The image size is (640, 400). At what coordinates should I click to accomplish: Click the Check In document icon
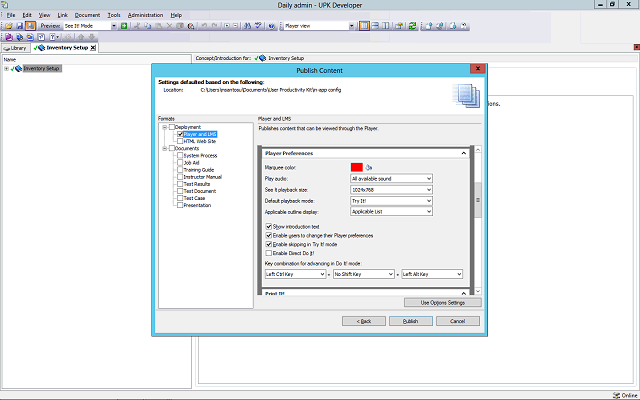(429, 26)
